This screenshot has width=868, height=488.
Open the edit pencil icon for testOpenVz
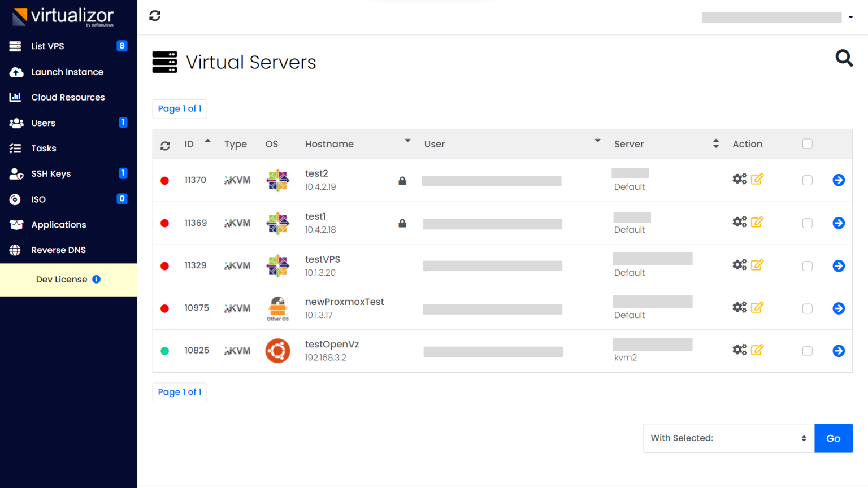(757, 349)
